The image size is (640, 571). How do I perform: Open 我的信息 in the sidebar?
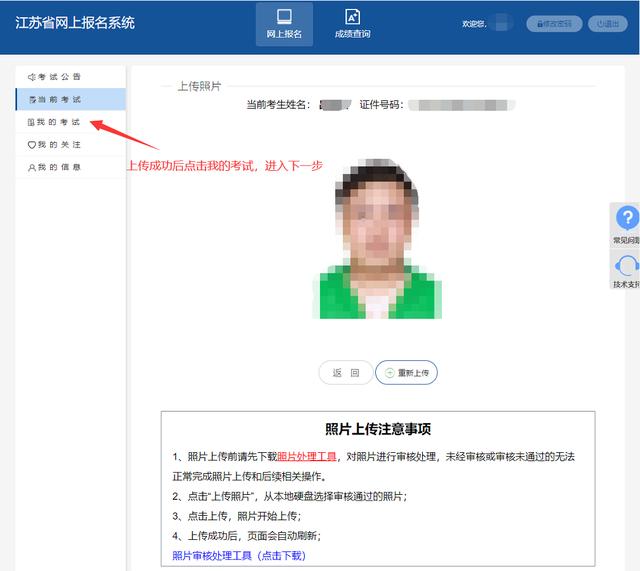[71, 167]
